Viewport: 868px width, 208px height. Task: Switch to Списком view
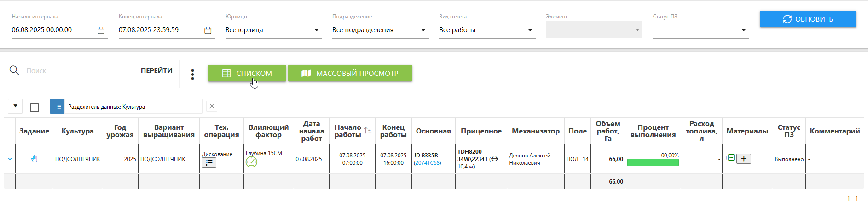point(247,74)
